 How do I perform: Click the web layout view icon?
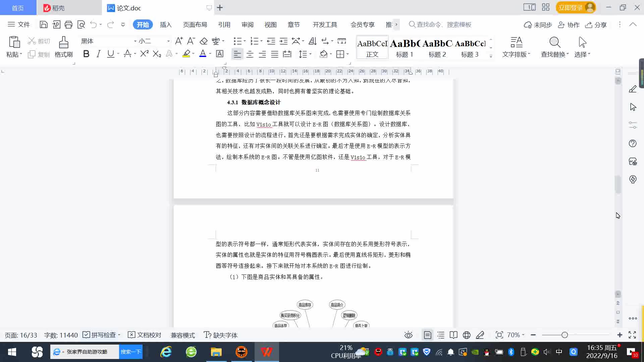[467, 335]
